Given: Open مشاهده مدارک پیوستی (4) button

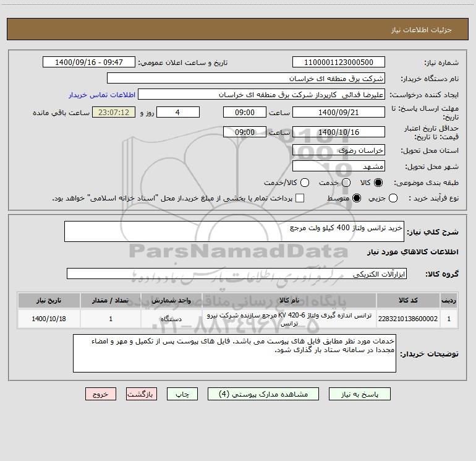Looking at the screenshot, I should point(263,394).
